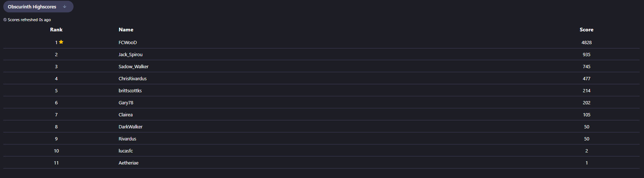644x178 pixels.
Task: Click the gold star beside rank 1
Action: (x=61, y=42)
